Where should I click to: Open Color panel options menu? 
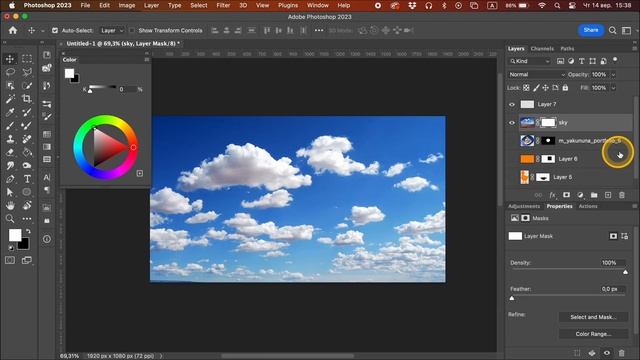147,60
